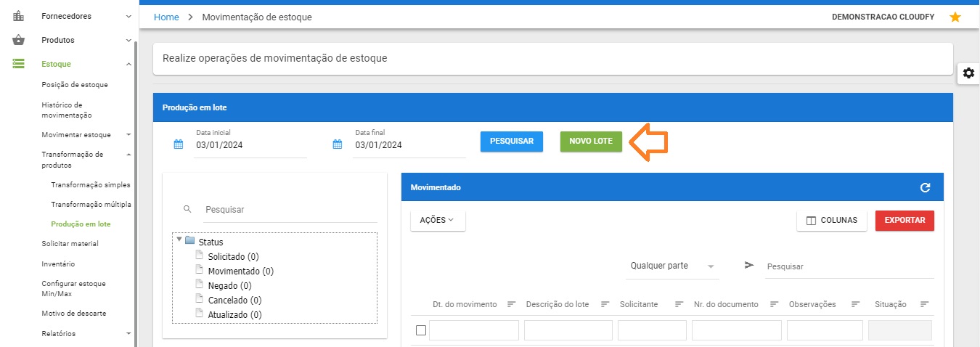This screenshot has width=980, height=347.
Task: Open the AÇÕES dropdown
Action: click(x=438, y=220)
